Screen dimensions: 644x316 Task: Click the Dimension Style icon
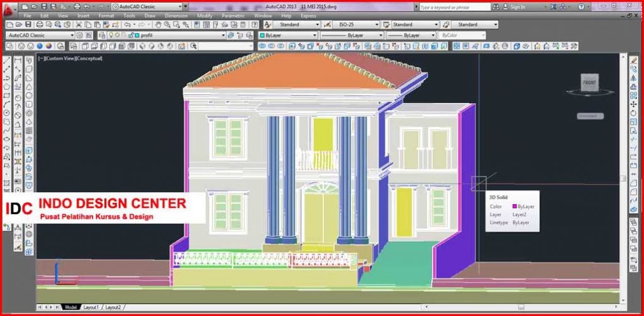[x=327, y=25]
